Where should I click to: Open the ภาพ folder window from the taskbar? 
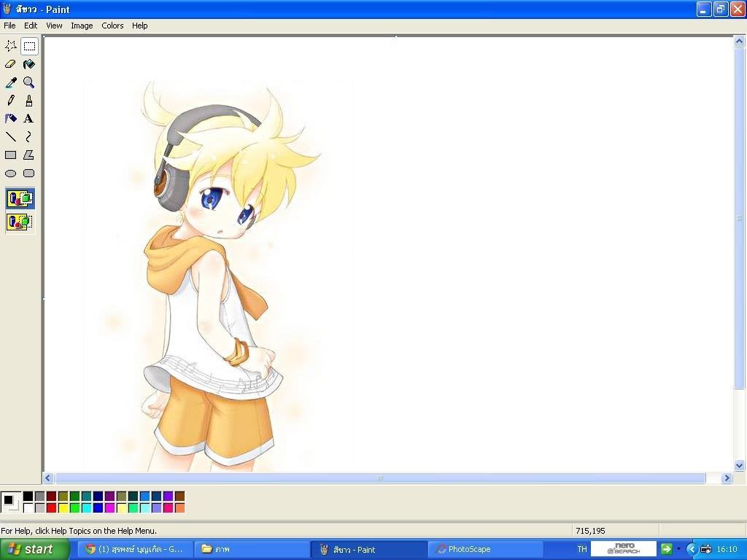(252, 550)
